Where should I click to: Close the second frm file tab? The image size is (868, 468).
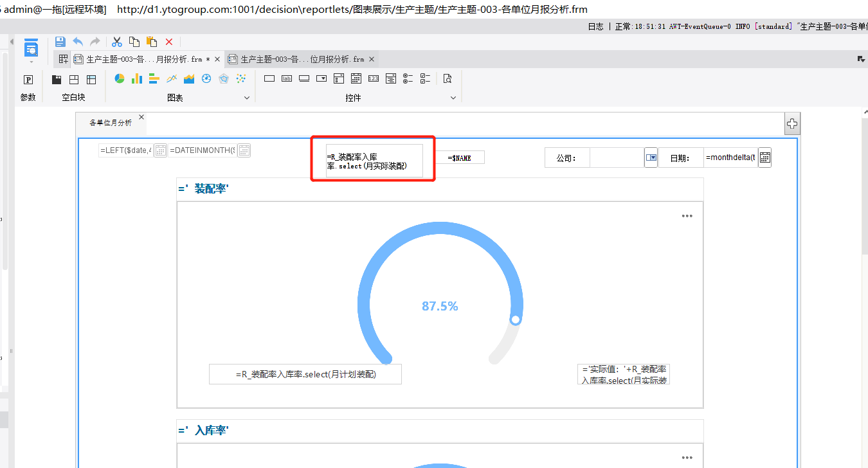click(x=372, y=59)
